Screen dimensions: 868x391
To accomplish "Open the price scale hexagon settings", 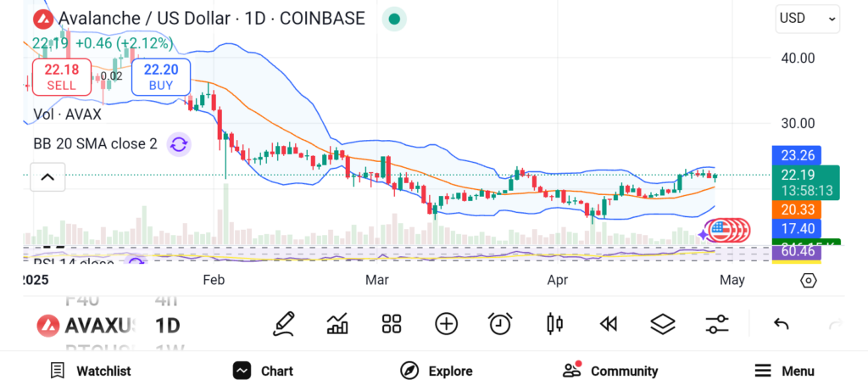I will pos(809,281).
